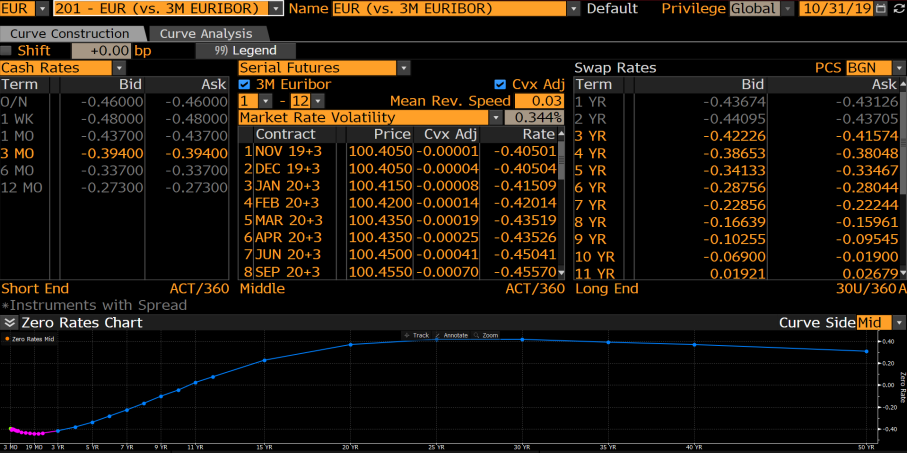
Task: Open the date picker calendar icon
Action: click(881, 8)
